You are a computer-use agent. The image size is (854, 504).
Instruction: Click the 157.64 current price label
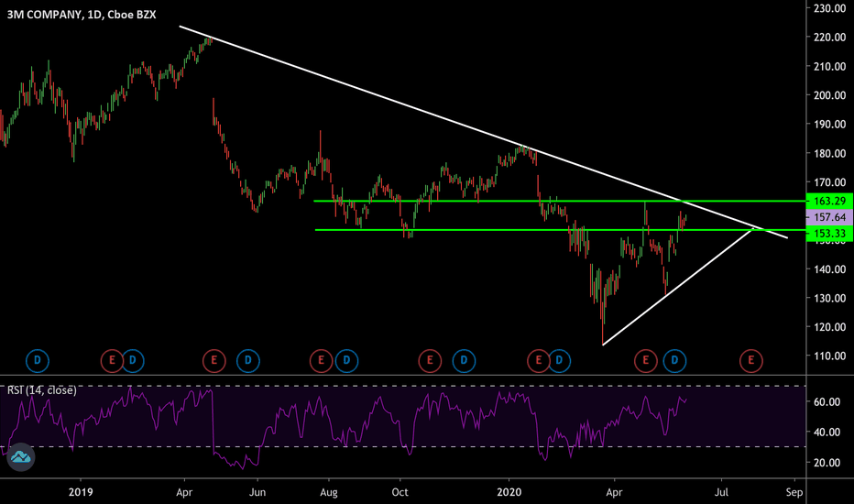[829, 217]
